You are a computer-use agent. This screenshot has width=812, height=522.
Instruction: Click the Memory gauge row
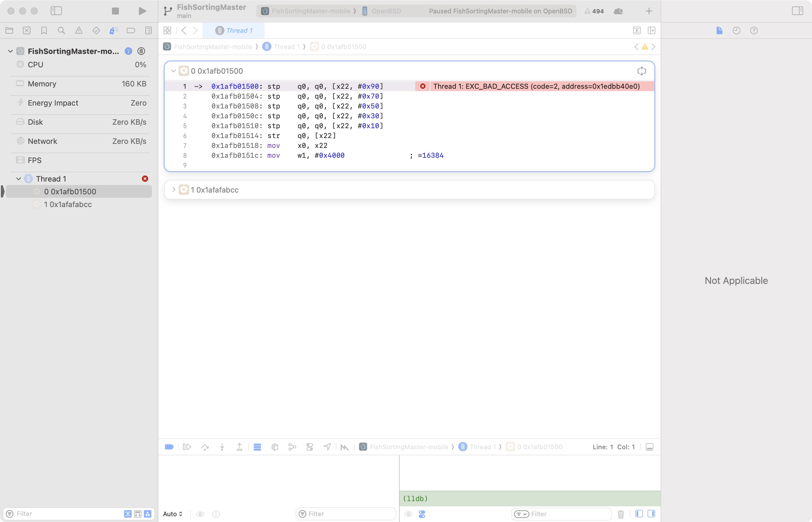click(x=81, y=84)
